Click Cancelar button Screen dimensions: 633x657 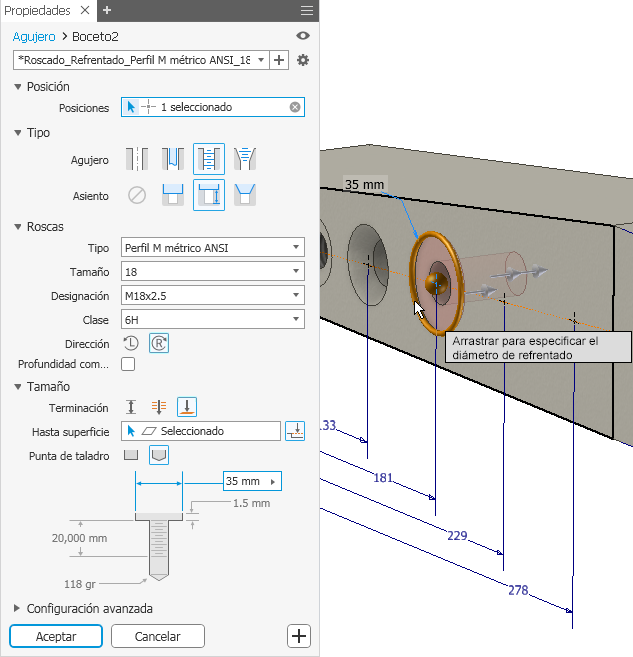point(158,636)
